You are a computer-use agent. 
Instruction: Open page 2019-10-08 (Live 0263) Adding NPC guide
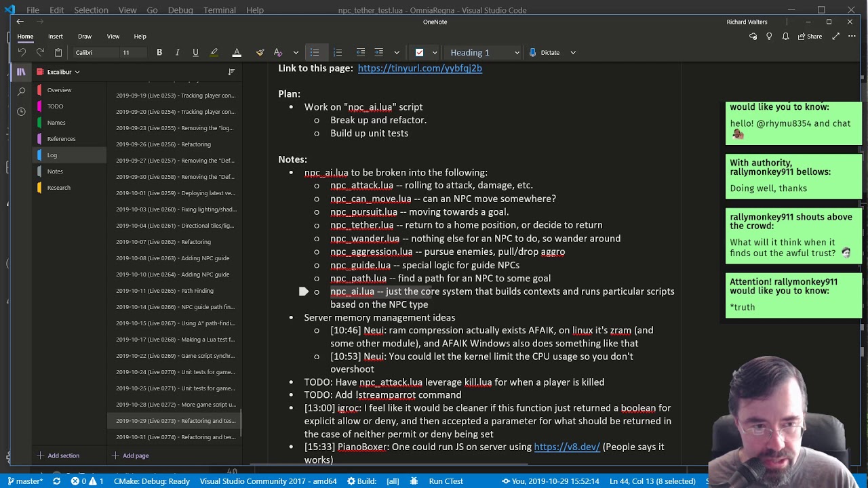pos(174,258)
